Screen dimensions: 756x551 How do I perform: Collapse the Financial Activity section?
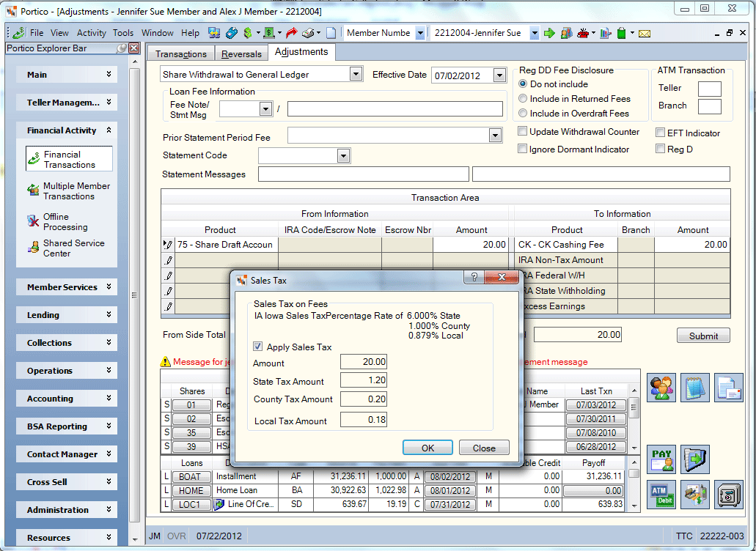coord(67,130)
